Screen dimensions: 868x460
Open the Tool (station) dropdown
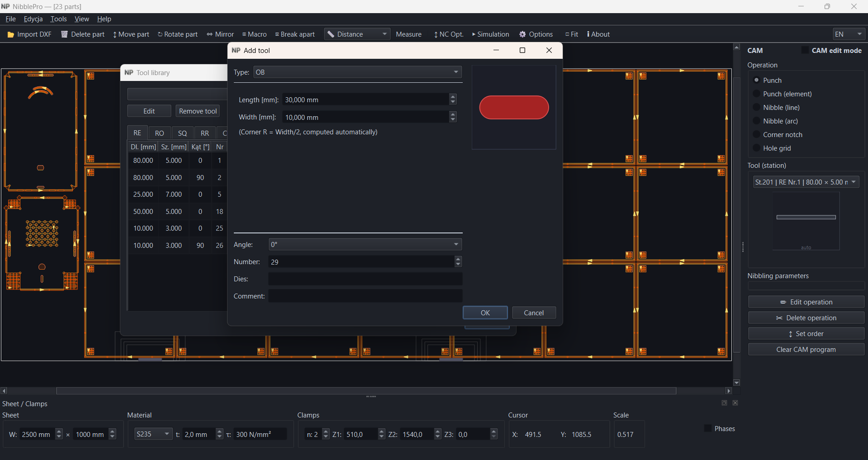pos(806,182)
